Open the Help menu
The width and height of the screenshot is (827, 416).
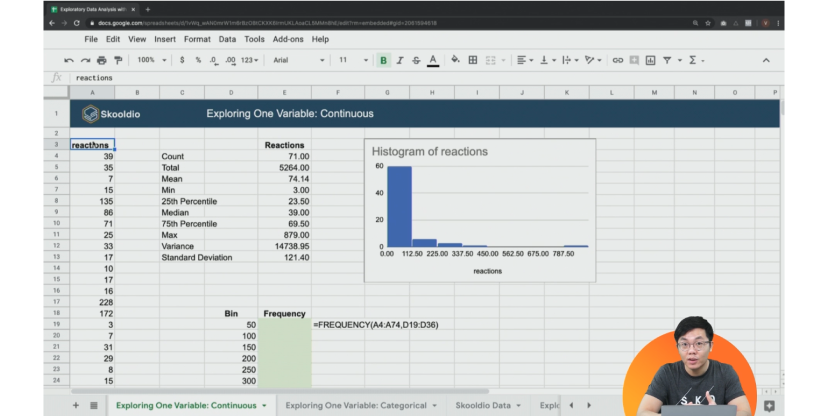(x=320, y=39)
